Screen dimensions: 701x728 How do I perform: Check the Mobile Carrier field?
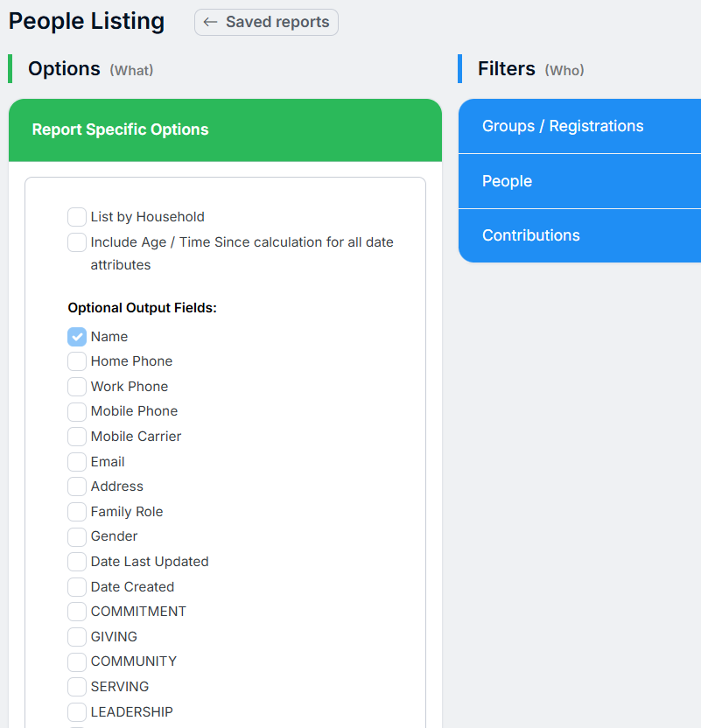point(77,437)
